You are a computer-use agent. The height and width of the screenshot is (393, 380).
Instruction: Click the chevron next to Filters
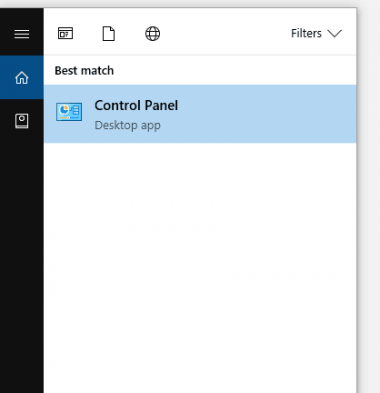(334, 33)
